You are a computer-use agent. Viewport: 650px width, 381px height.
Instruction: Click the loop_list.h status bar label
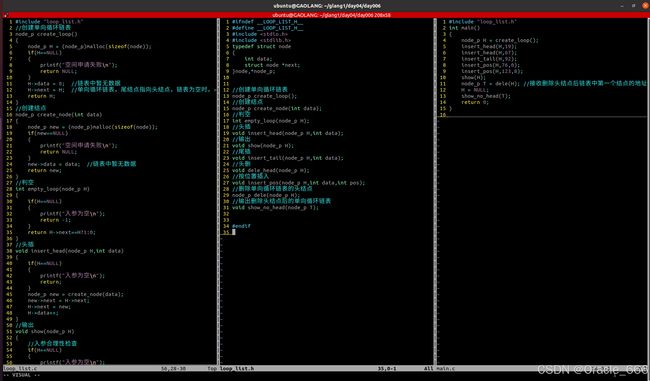(237, 368)
